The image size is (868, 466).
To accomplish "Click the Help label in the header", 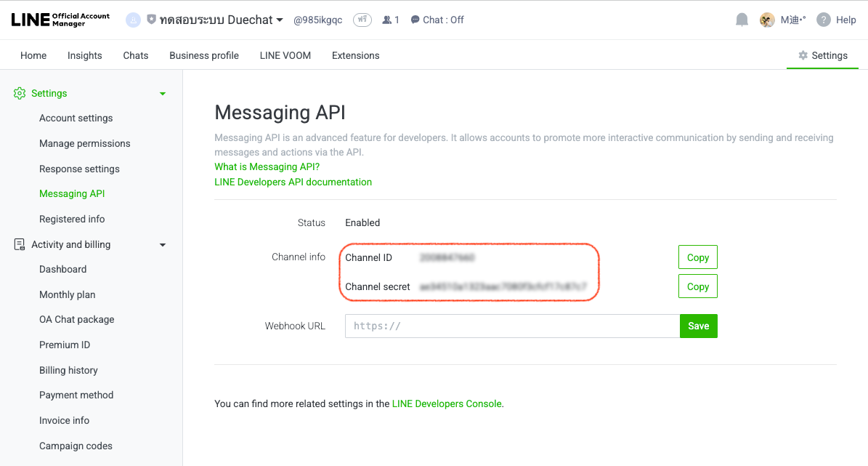I will pyautogui.click(x=846, y=20).
